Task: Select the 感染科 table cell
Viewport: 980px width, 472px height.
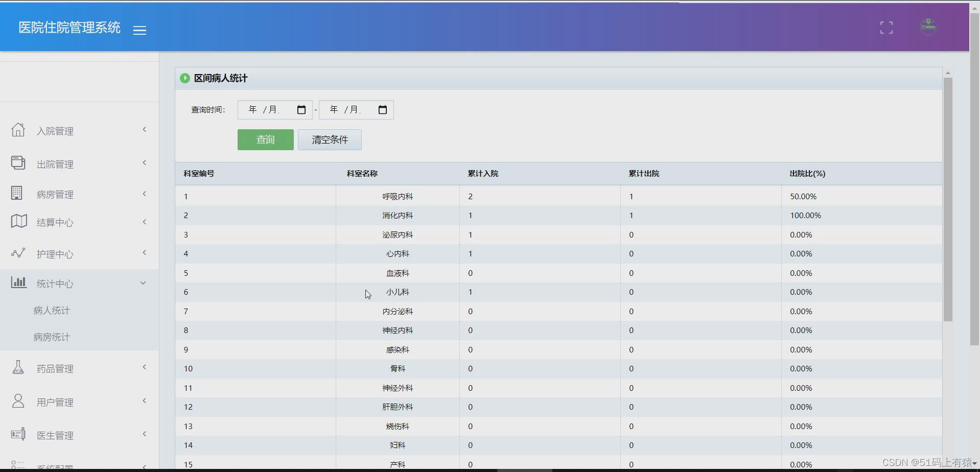Action: (x=398, y=350)
